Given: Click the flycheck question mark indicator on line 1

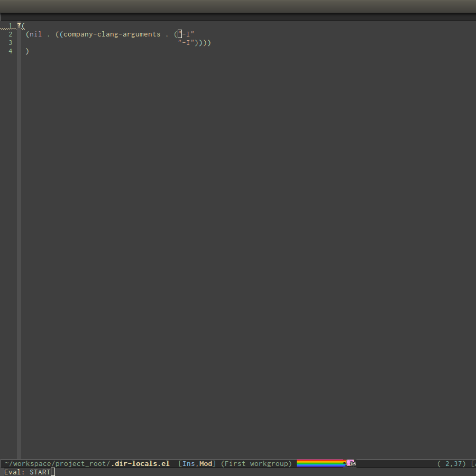Looking at the screenshot, I should [19, 25].
